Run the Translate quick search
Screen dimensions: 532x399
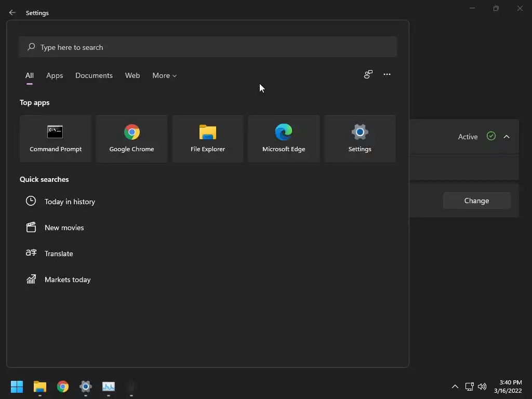59,254
